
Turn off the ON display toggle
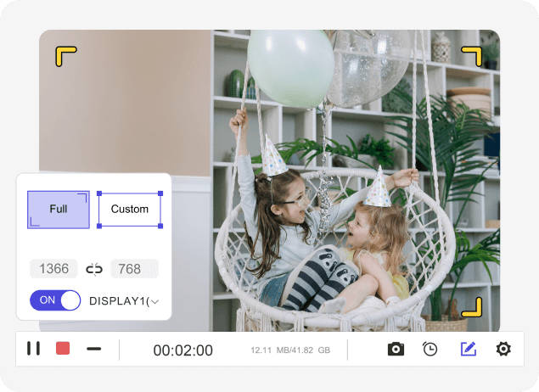55,300
